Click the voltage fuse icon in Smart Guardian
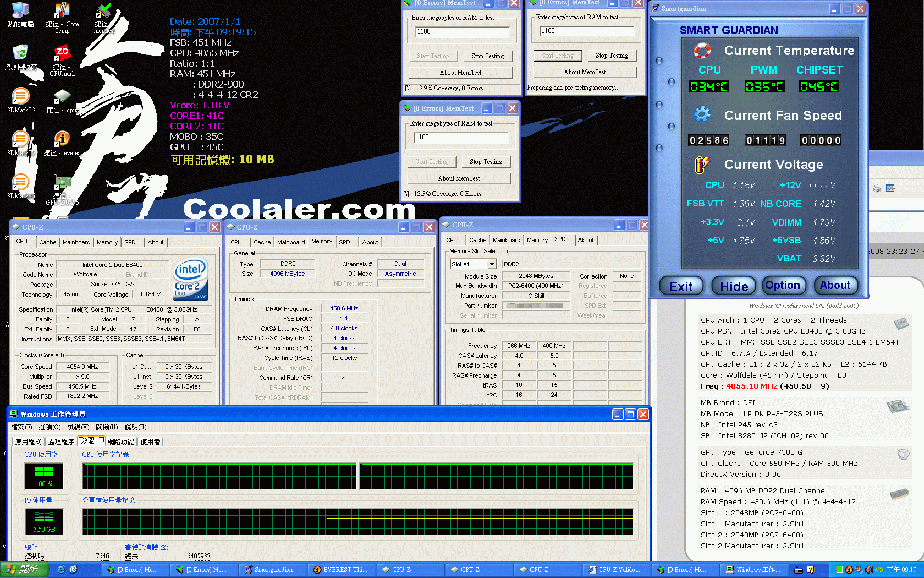The width and height of the screenshot is (924, 578). tap(702, 164)
